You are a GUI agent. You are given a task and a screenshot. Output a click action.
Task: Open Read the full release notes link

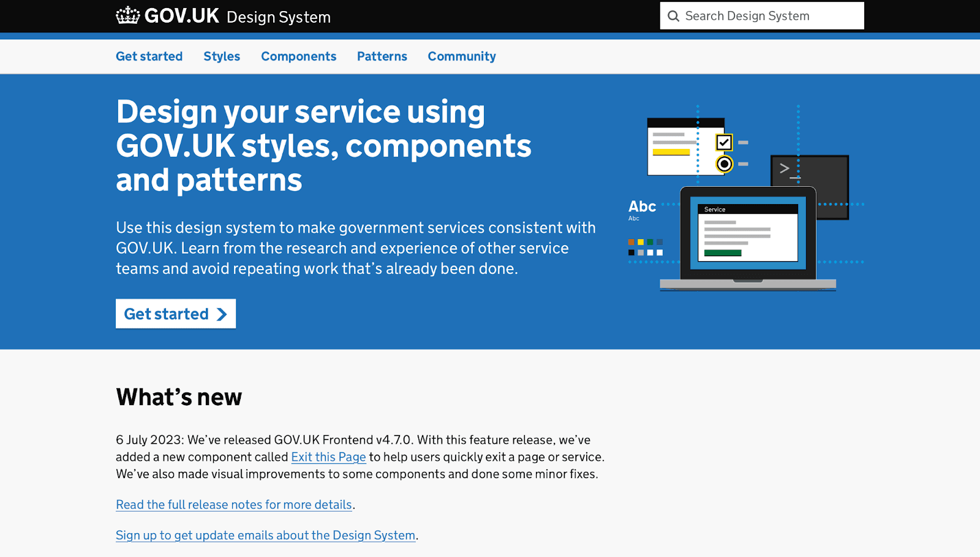point(234,505)
